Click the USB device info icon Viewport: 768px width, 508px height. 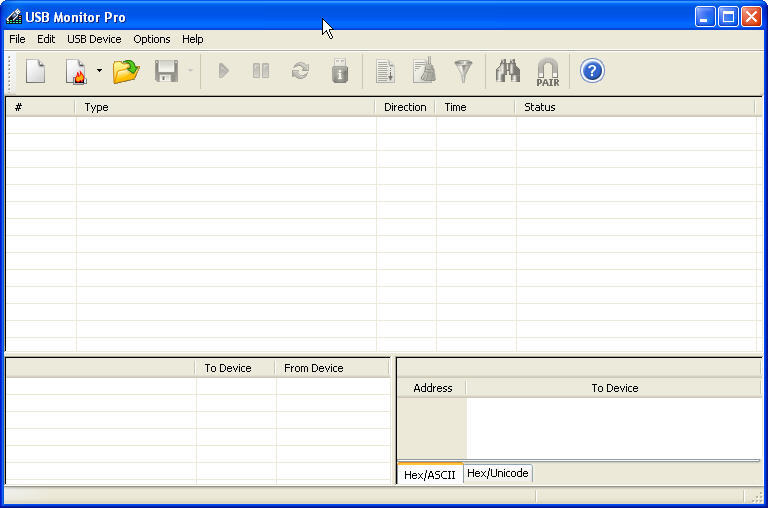pyautogui.click(x=340, y=71)
